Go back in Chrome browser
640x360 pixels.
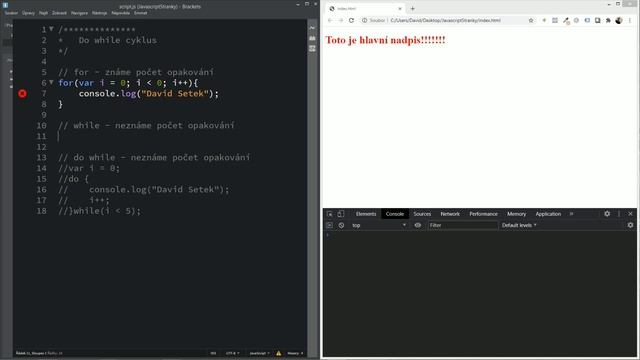[x=330, y=20]
